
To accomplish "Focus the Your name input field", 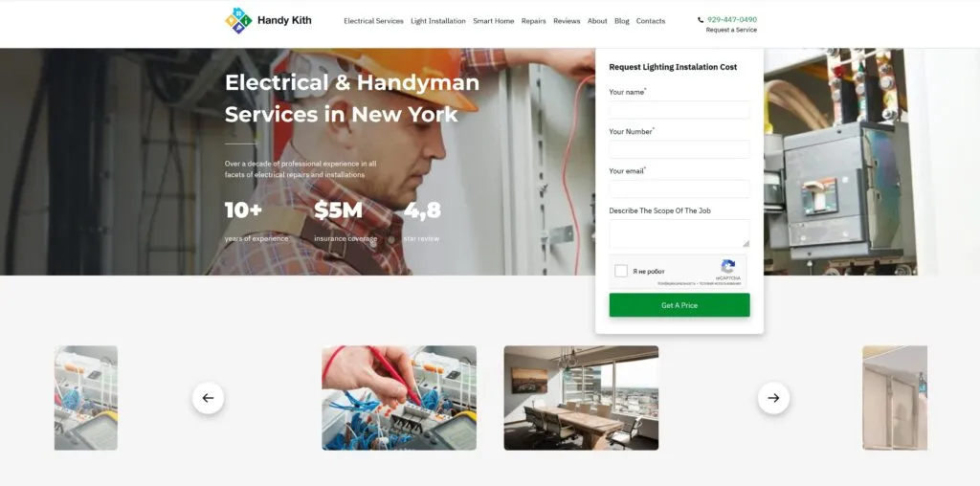I will pyautogui.click(x=679, y=110).
